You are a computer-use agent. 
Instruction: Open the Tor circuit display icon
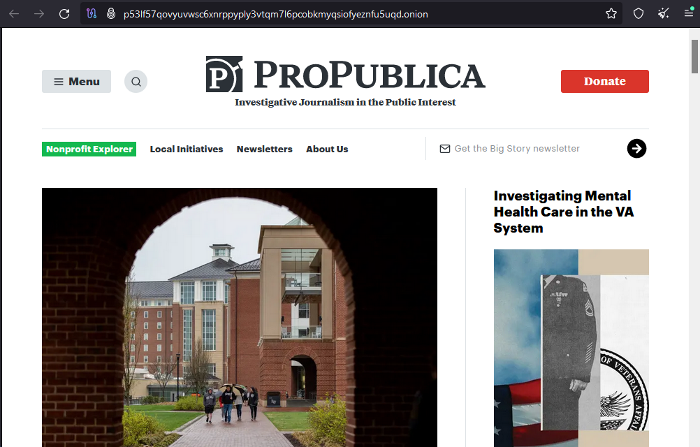pos(92,14)
